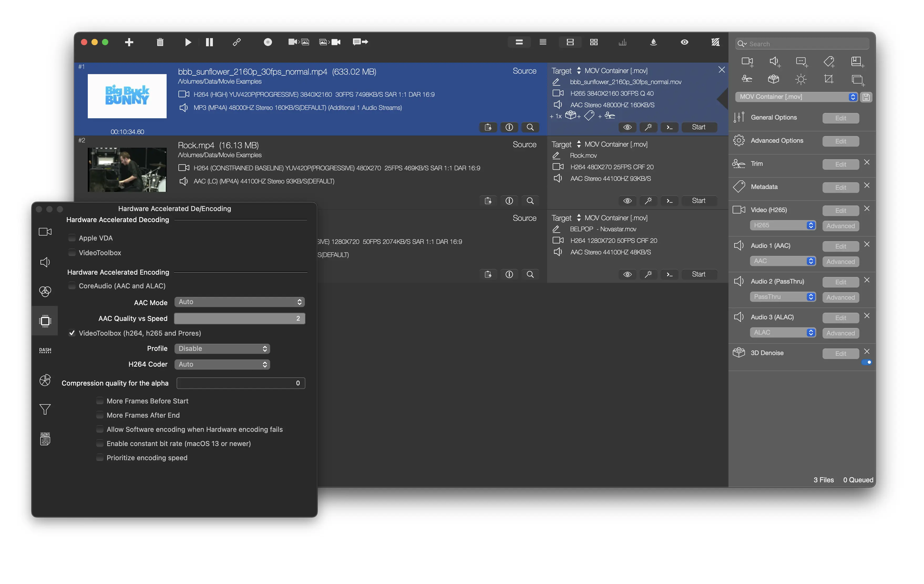Viewport: 924px width, 584px height.
Task: Open the DASH settings sidebar tab
Action: coord(45,350)
